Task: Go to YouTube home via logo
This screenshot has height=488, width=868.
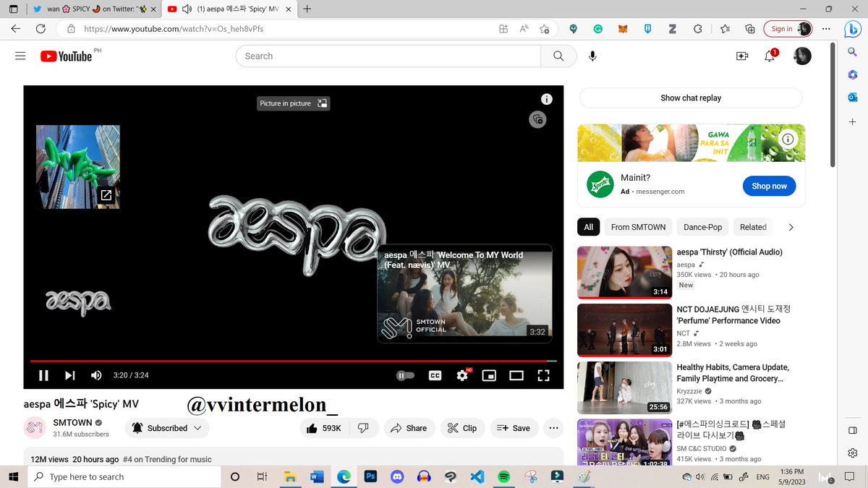Action: [67, 56]
